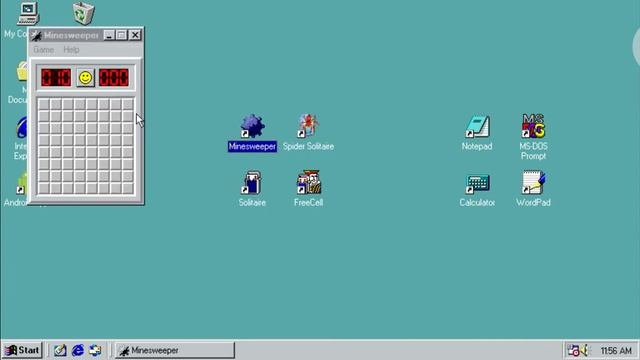Screen dimensions: 640x360
Task: Click the system clock showing 11:56 AM
Action: 616,351
